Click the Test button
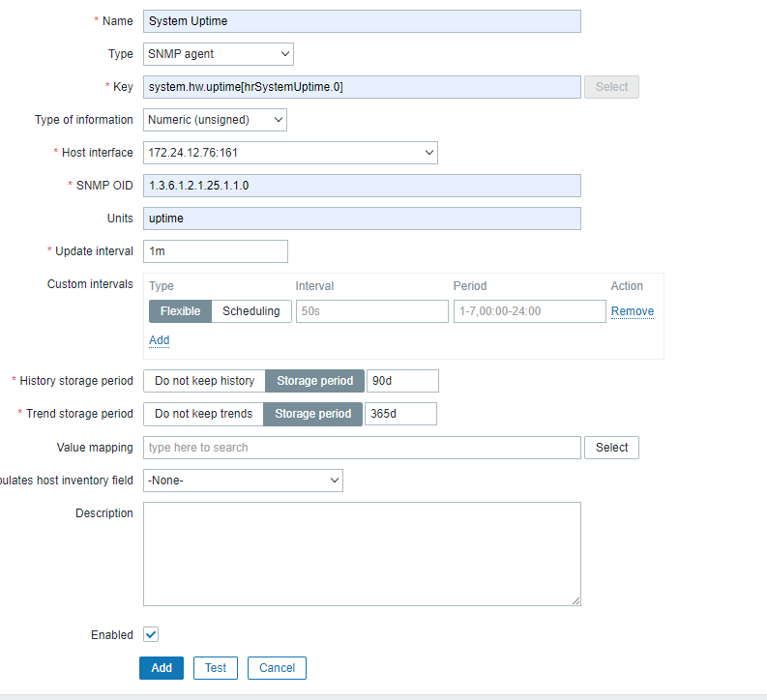Viewport: 767px width, 700px height. point(216,668)
